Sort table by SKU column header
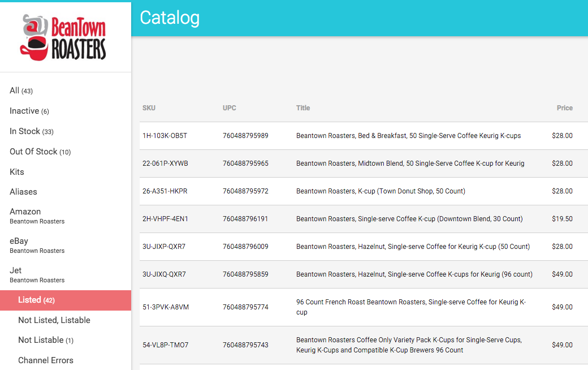 (149, 108)
